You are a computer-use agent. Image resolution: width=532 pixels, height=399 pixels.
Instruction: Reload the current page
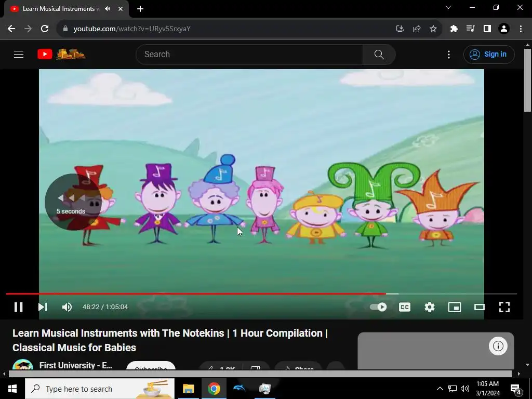click(x=45, y=29)
